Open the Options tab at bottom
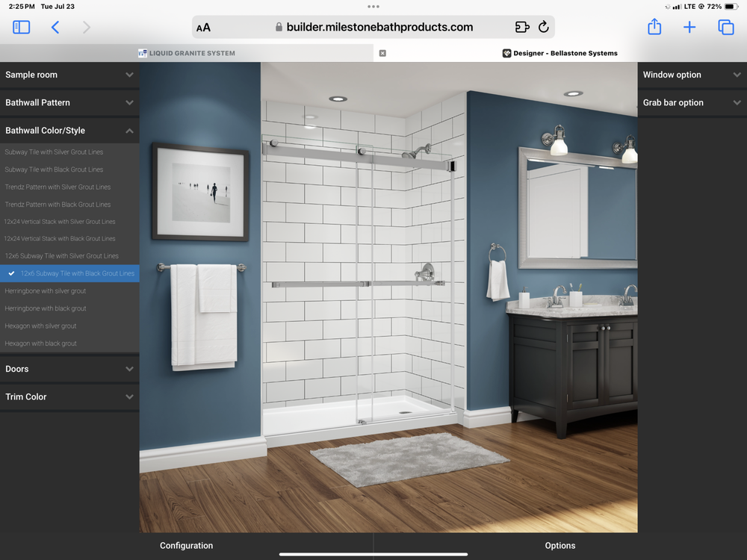The width and height of the screenshot is (747, 560). coord(560,546)
